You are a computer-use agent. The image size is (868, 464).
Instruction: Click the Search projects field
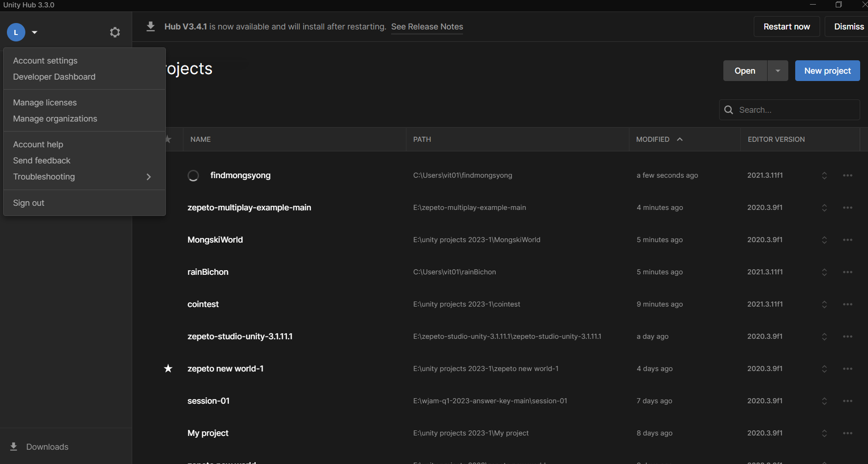click(790, 110)
